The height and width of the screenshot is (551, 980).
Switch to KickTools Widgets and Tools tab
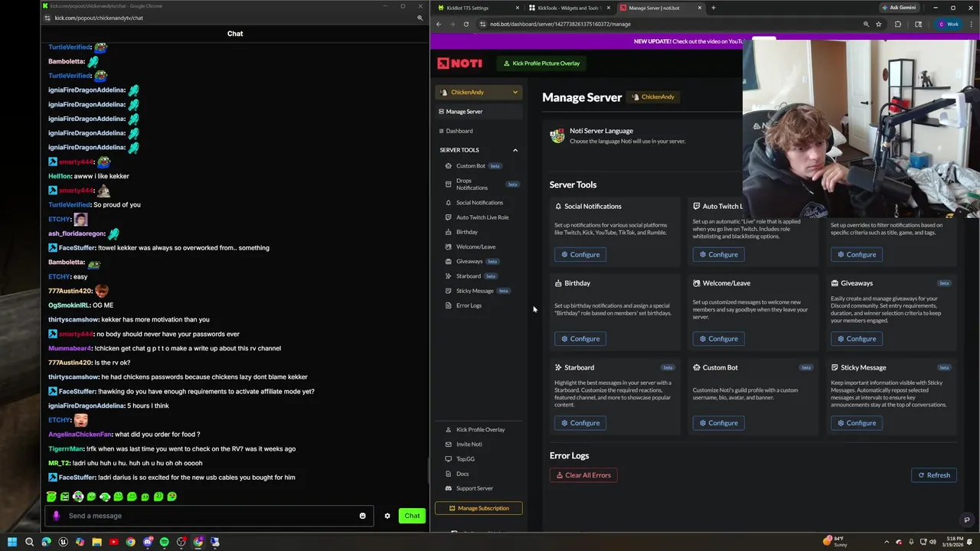(x=570, y=8)
